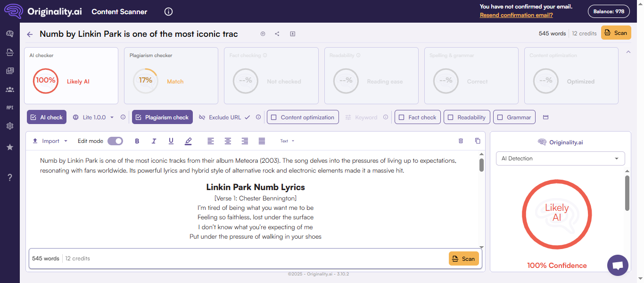Viewport: 644px width, 283px height.
Task: Open the brain icon in the left sidebar
Action: pos(9,34)
